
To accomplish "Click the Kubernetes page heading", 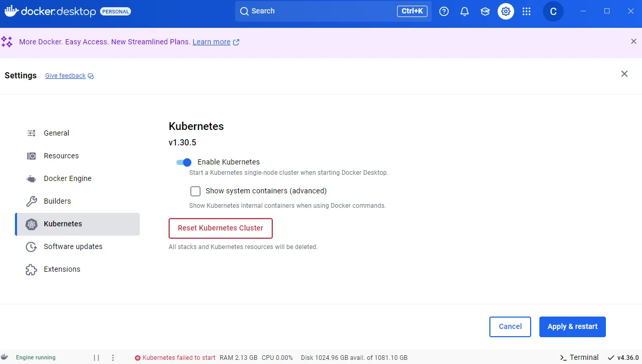I will coord(196,126).
